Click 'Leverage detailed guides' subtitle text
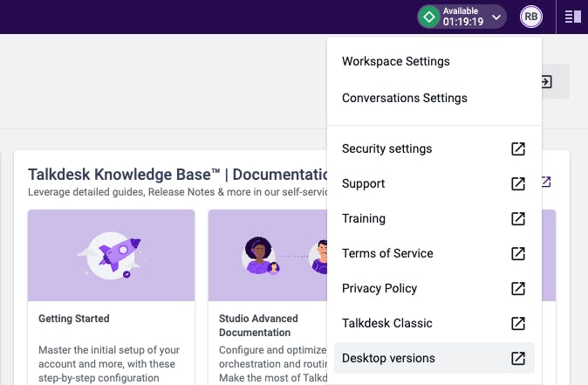This screenshot has height=385, width=588. [x=178, y=192]
